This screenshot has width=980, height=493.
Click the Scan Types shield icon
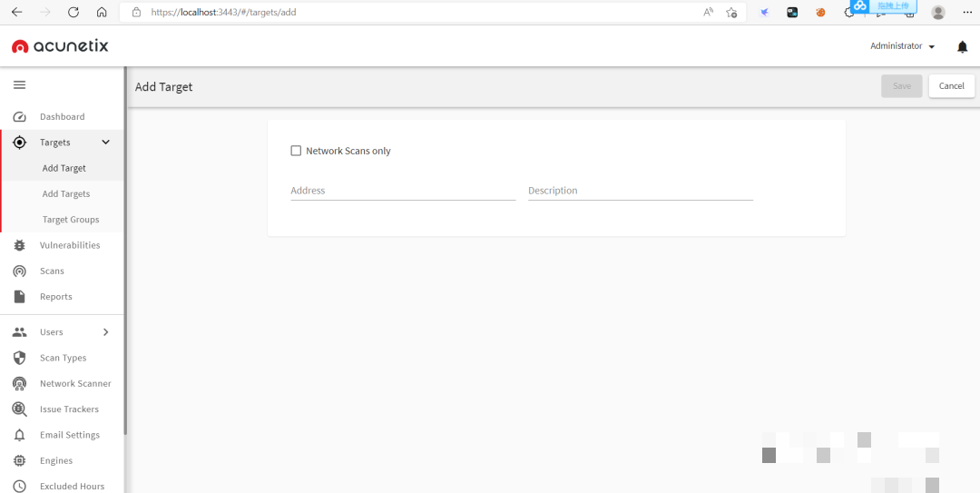(19, 358)
